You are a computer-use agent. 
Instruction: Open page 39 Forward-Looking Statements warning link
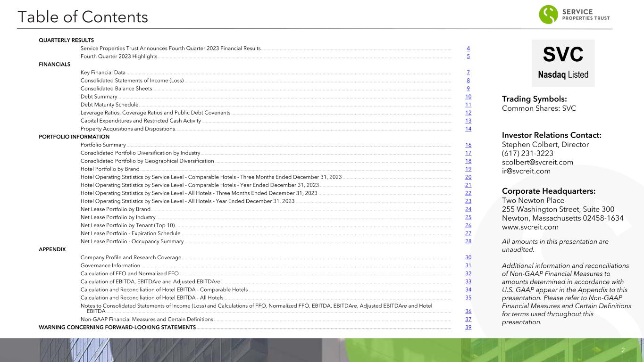pos(468,328)
